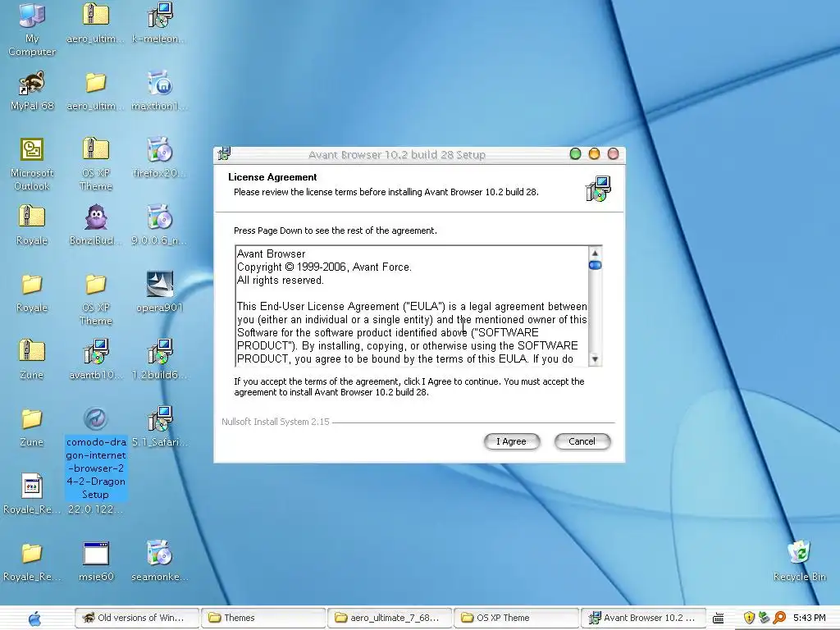The height and width of the screenshot is (630, 840).
Task: Click the 'Nullsoft Install System 2.15' text
Action: (x=276, y=422)
